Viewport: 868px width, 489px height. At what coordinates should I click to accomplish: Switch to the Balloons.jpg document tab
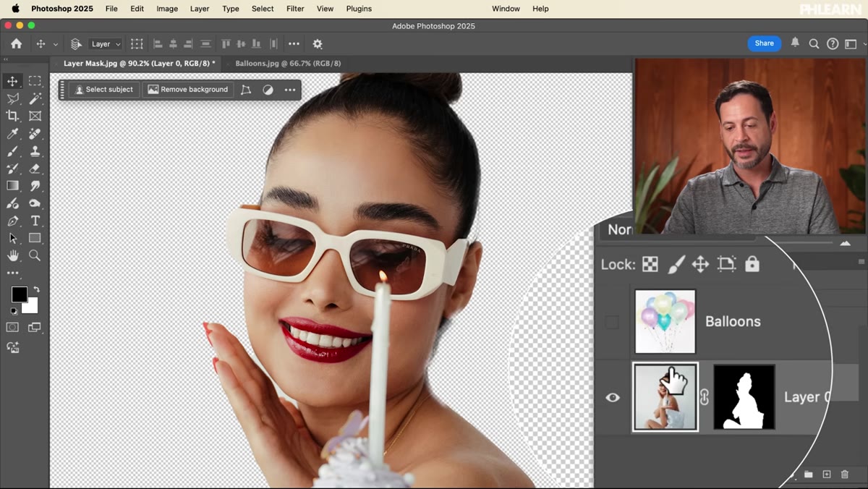288,64
